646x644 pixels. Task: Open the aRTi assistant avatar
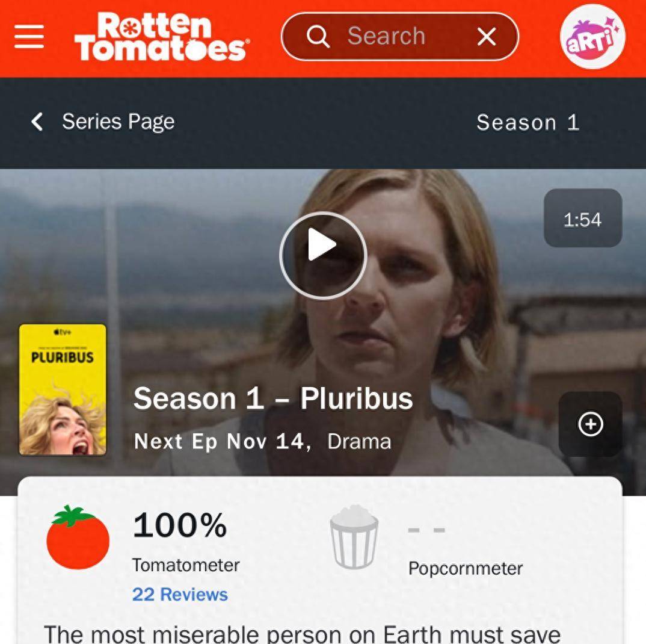pos(592,36)
